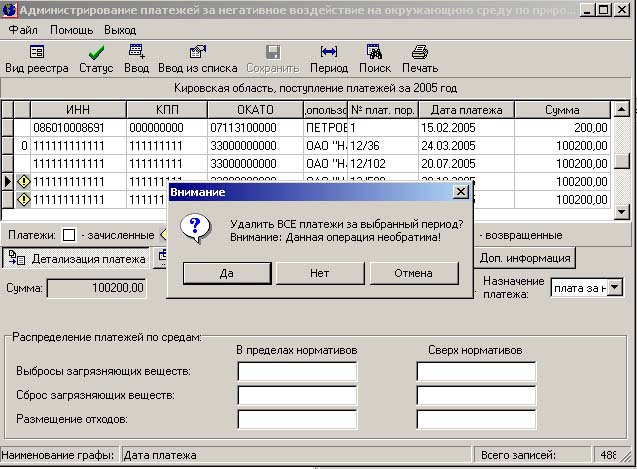The height and width of the screenshot is (469, 637).
Task: Close the Внимание dialog with X
Action: pos(460,191)
